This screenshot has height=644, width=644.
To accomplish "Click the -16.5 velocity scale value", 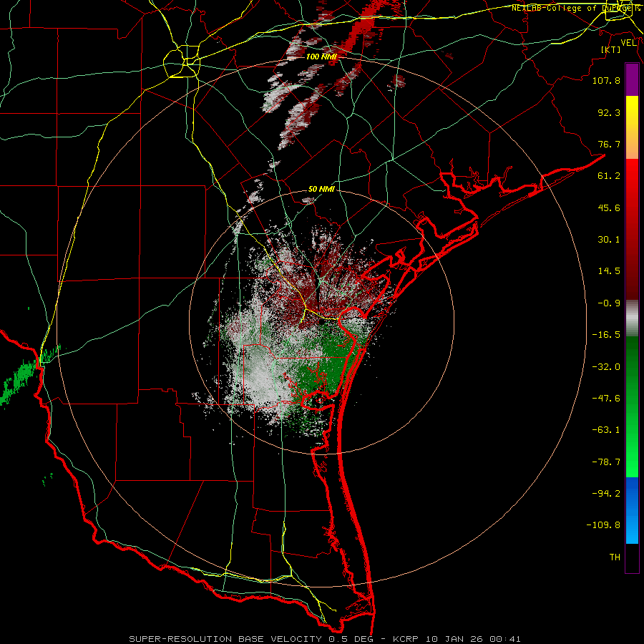I will 606,335.
